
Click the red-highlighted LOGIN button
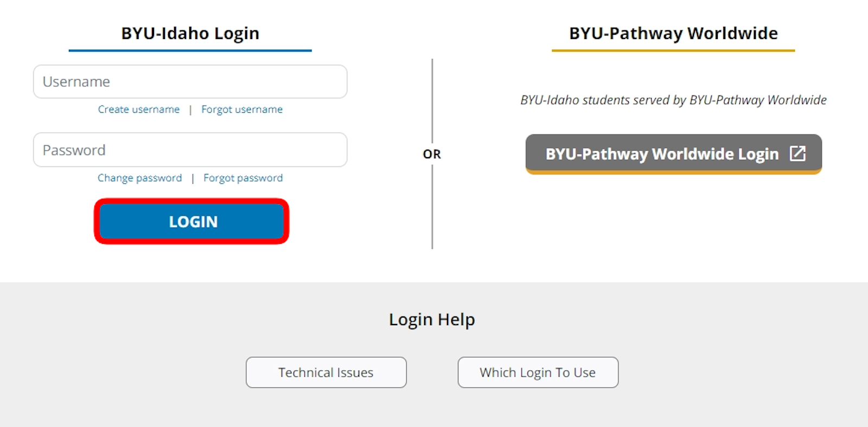(191, 221)
